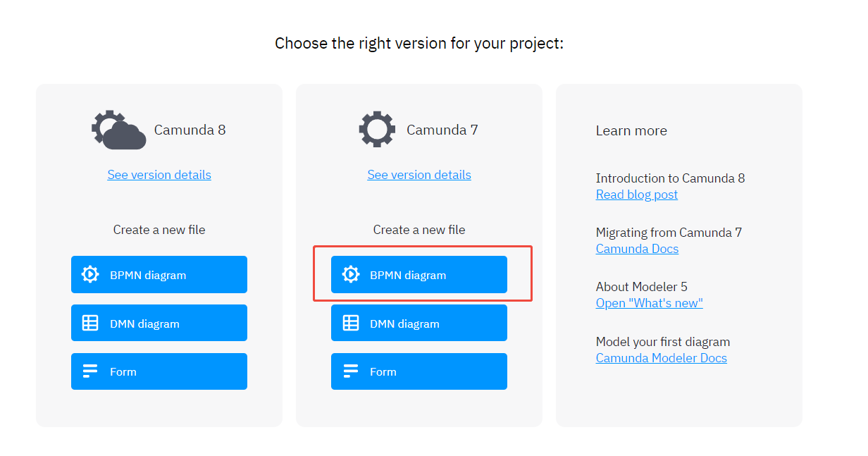The height and width of the screenshot is (456, 868).
Task: Create a Camunda 8 BPMN diagram
Action: 159,274
